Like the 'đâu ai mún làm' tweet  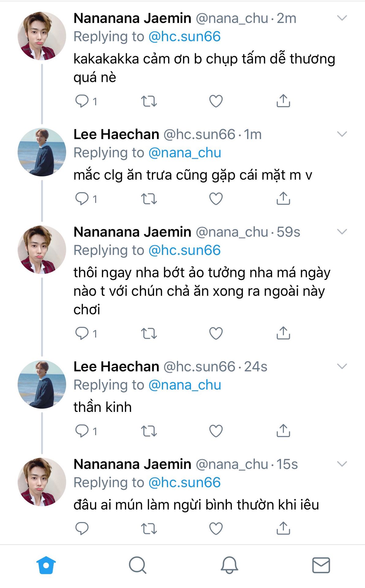coord(216,528)
